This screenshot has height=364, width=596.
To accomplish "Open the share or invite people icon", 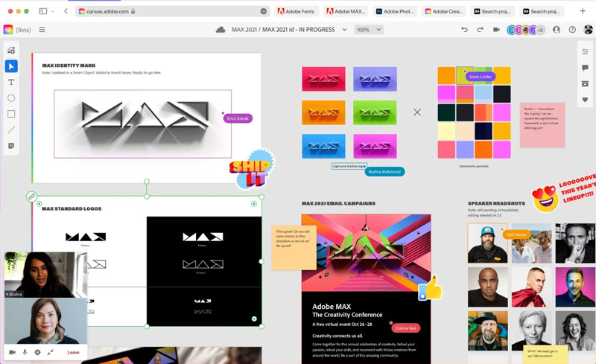I will pos(557,30).
